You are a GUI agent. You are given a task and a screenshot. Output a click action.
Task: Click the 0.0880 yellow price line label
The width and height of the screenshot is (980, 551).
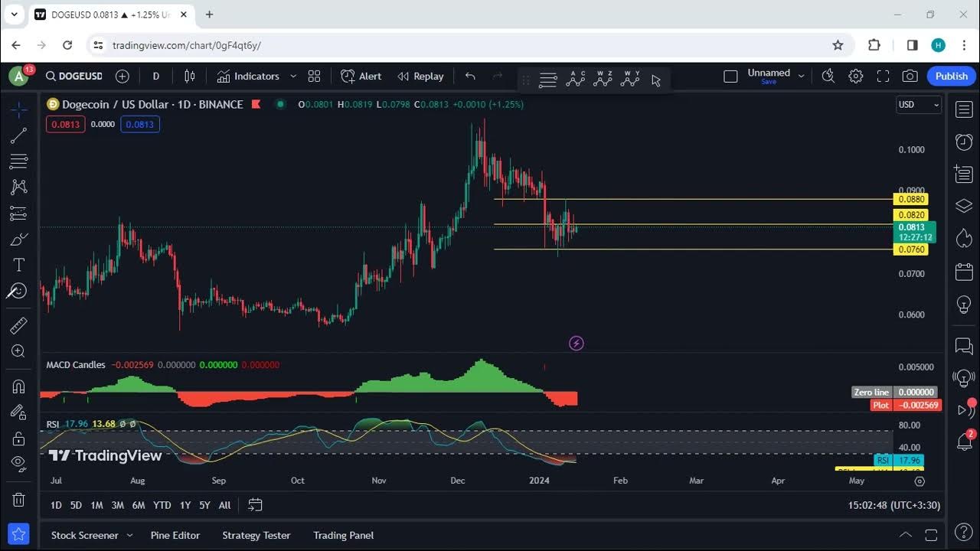[911, 200]
